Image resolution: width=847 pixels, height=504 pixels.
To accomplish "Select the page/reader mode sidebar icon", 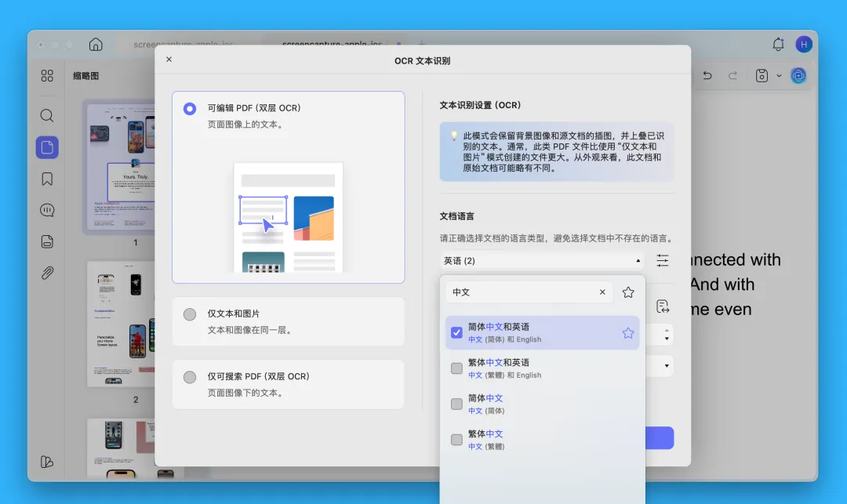I will (x=47, y=147).
